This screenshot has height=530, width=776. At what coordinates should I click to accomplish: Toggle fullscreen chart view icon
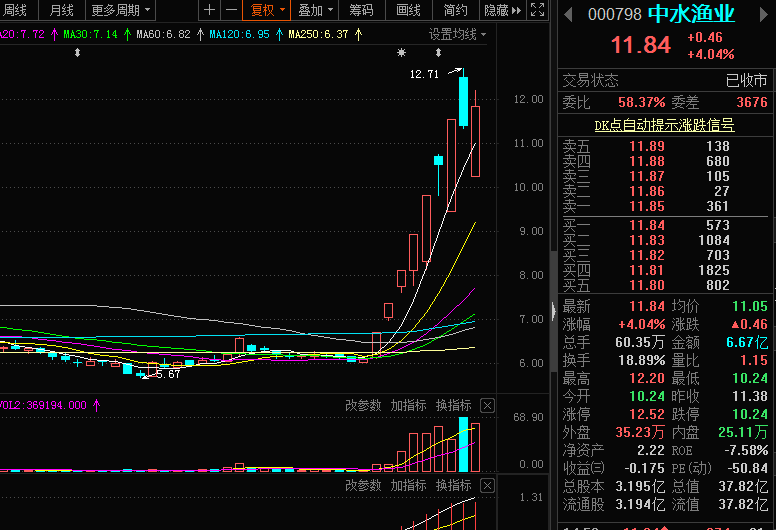click(x=537, y=10)
